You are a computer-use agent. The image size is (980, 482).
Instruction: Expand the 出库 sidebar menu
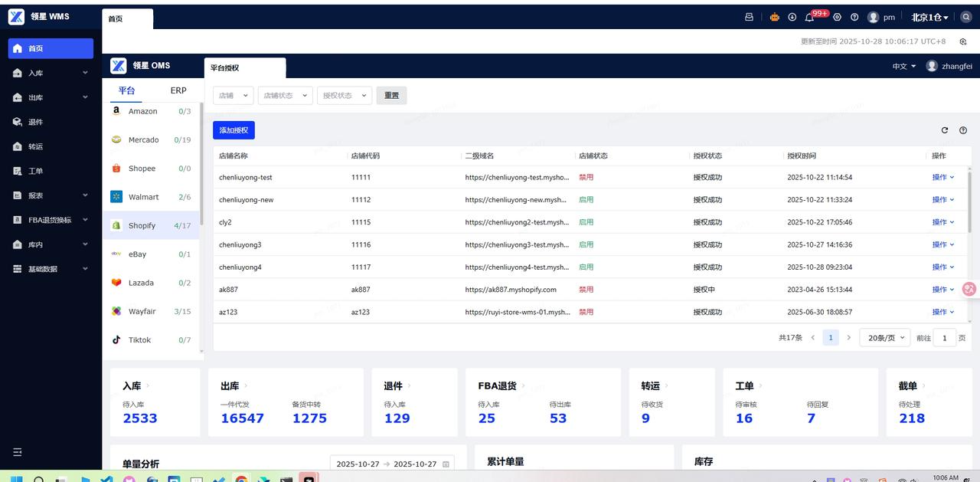click(51, 97)
